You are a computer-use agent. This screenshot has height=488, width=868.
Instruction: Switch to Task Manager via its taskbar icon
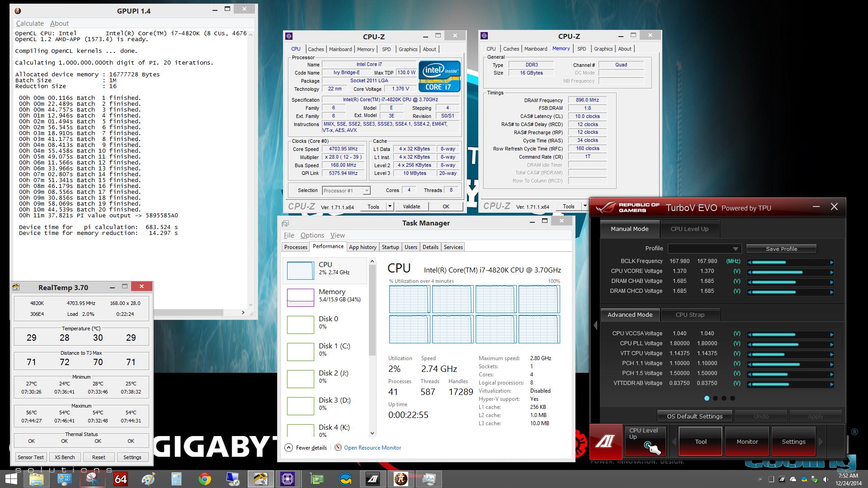[x=429, y=479]
